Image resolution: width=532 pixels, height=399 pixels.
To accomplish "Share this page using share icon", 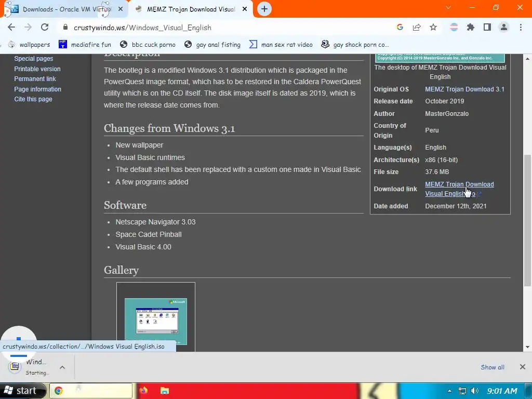I will pyautogui.click(x=417, y=27).
